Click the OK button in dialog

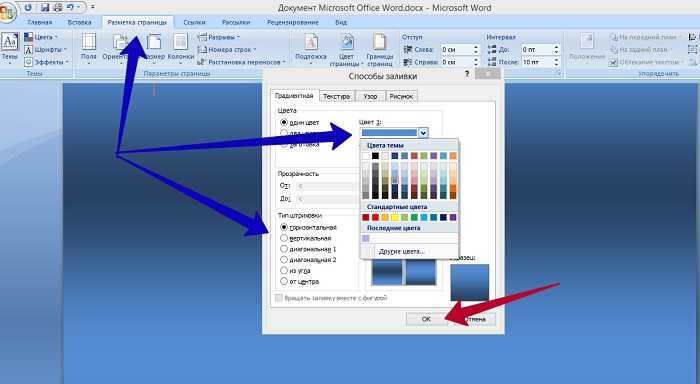point(426,319)
